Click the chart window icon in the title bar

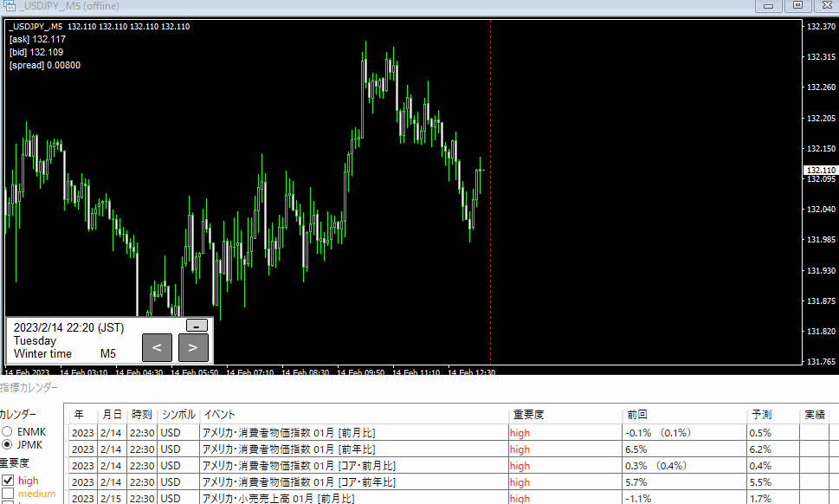coord(10,6)
